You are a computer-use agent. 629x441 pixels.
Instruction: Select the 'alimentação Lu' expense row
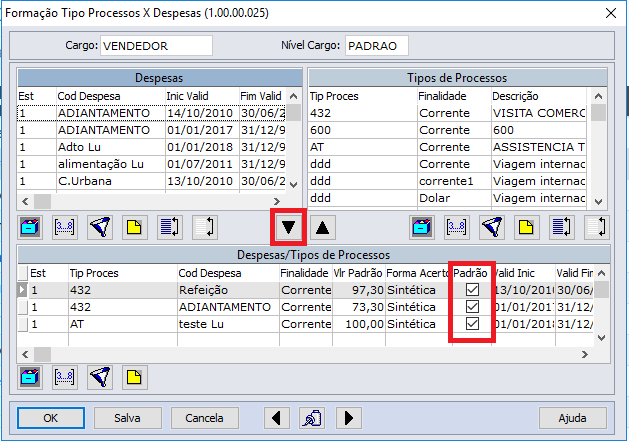tap(151, 164)
